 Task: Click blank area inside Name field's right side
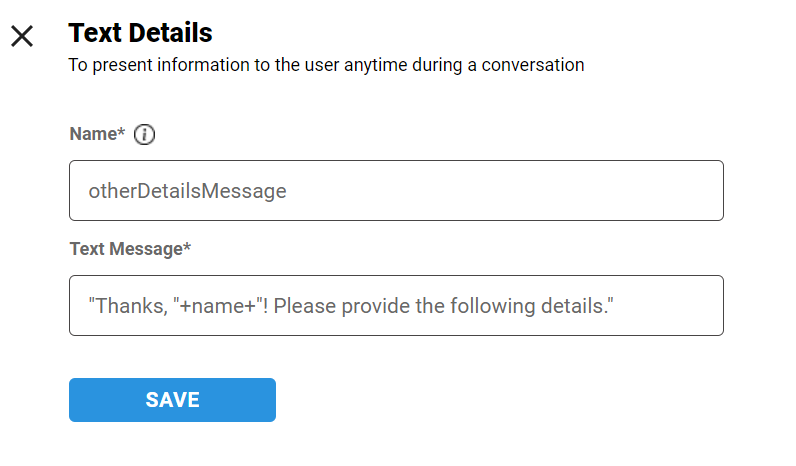[600, 190]
